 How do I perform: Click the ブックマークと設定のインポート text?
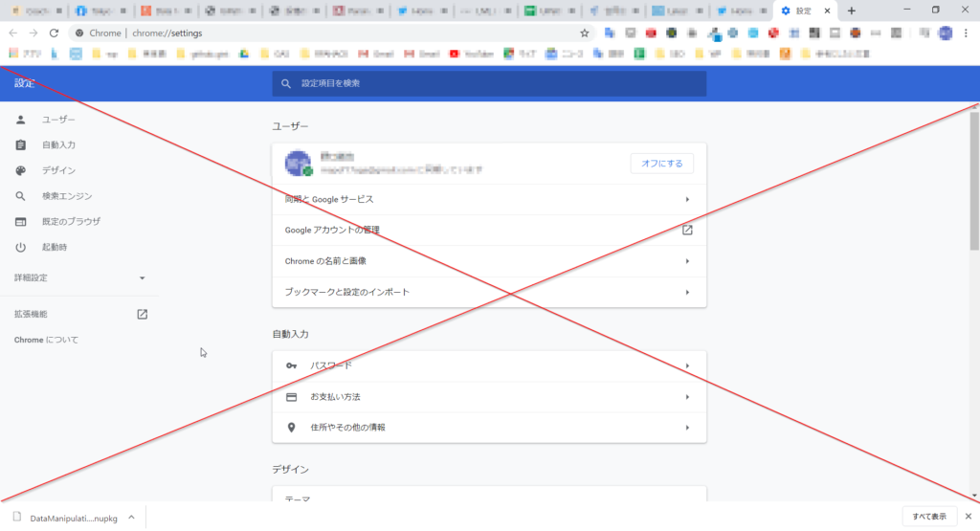346,293
